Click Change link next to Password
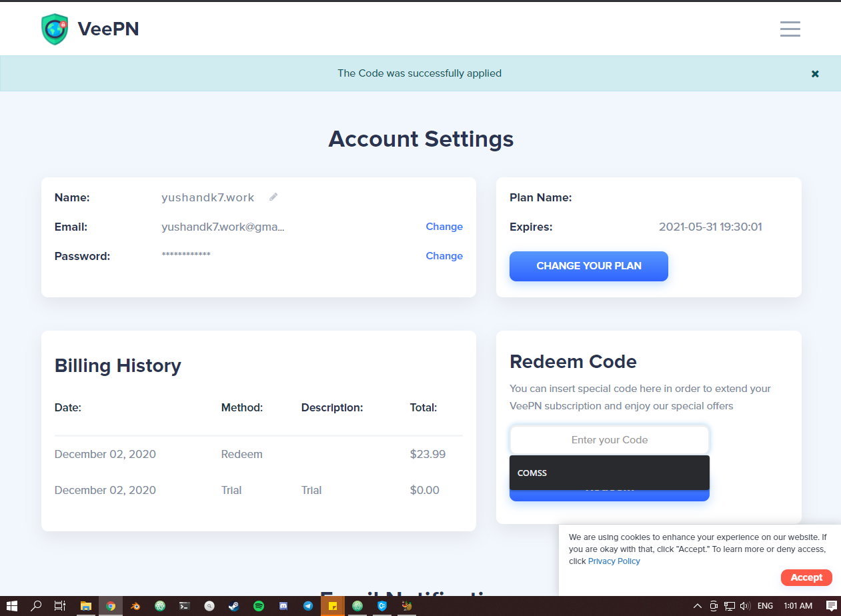The image size is (841, 616). [x=444, y=256]
